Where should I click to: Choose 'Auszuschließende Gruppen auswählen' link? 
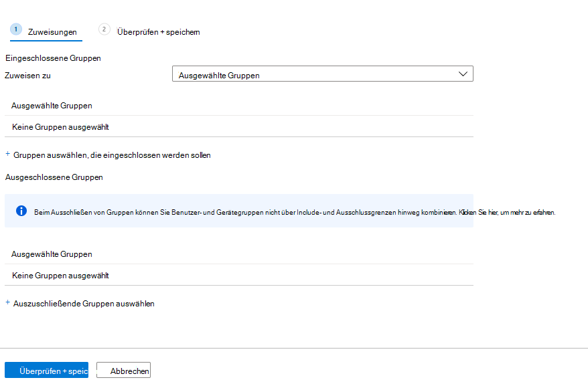point(84,304)
